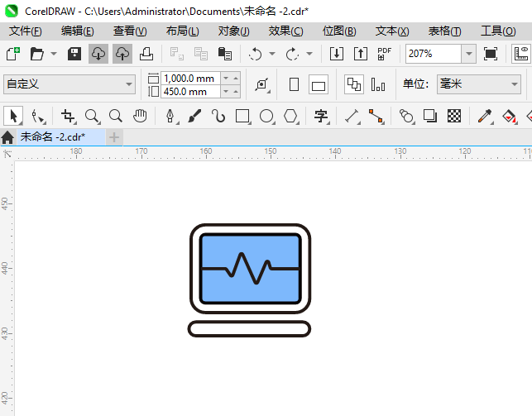Click the Import icon

pos(337,54)
